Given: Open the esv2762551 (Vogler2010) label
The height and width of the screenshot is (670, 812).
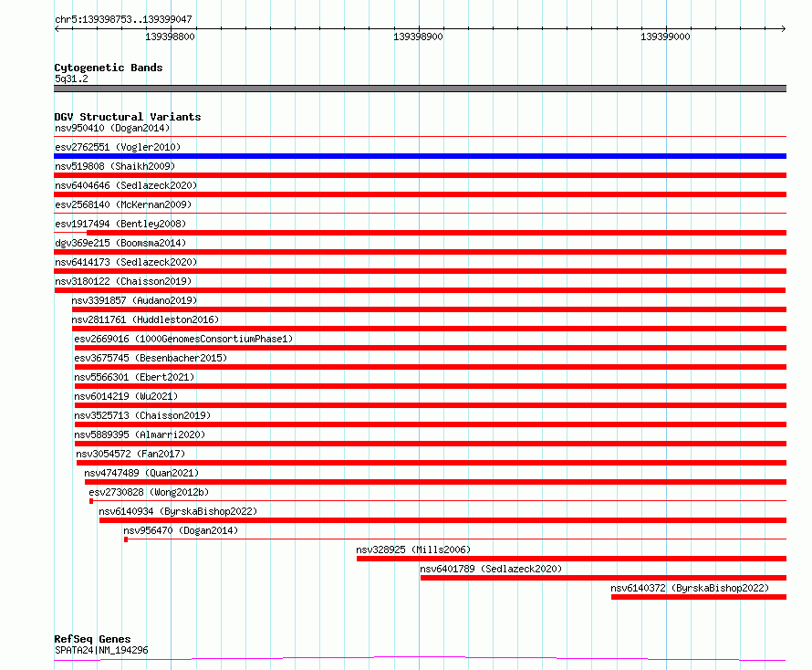Looking at the screenshot, I should point(118,147).
